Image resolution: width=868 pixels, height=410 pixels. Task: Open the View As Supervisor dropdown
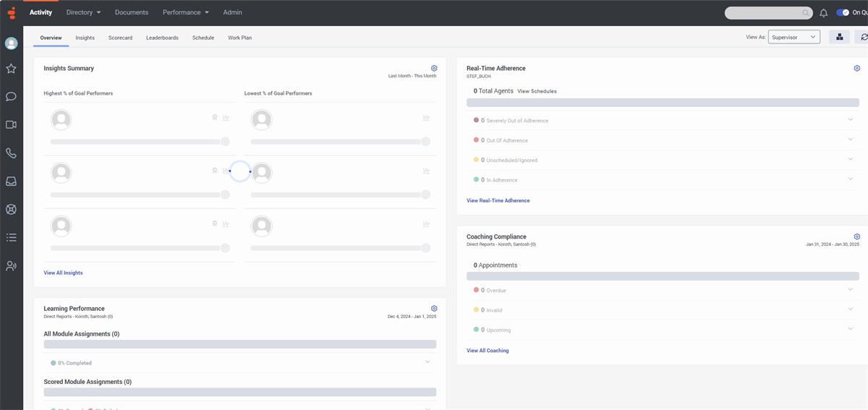tap(793, 37)
